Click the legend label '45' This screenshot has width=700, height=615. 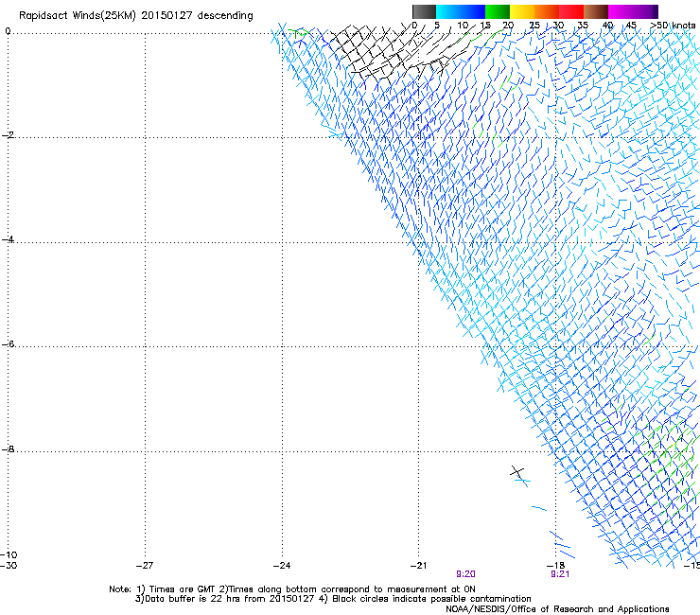click(x=631, y=26)
